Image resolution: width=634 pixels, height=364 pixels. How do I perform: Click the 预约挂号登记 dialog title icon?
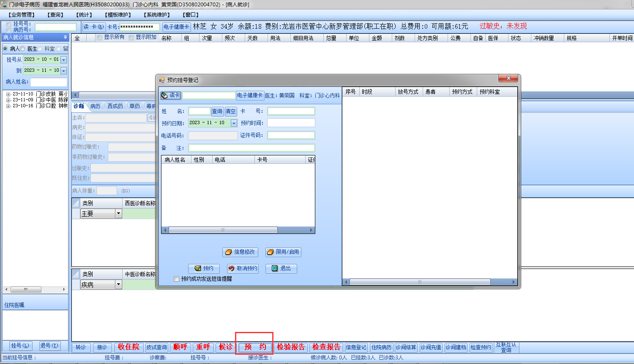coord(161,80)
